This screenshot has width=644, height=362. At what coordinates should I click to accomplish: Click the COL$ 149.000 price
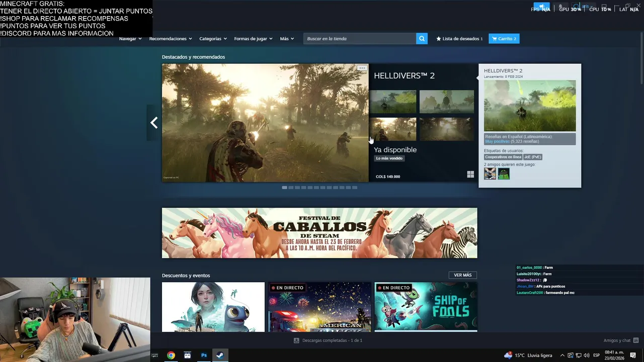(388, 177)
